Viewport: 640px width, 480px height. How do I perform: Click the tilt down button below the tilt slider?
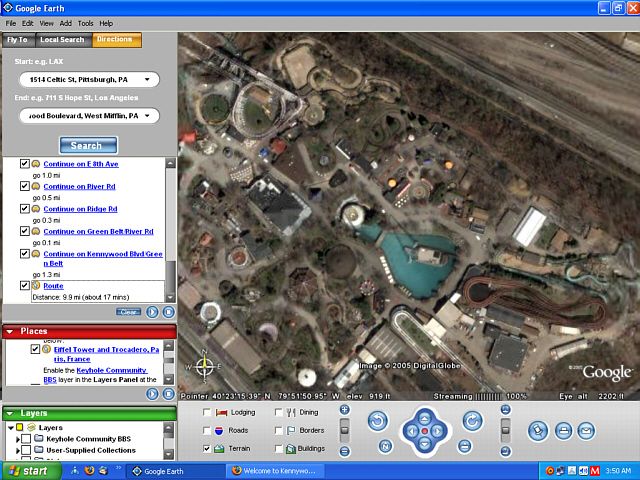tap(505, 451)
